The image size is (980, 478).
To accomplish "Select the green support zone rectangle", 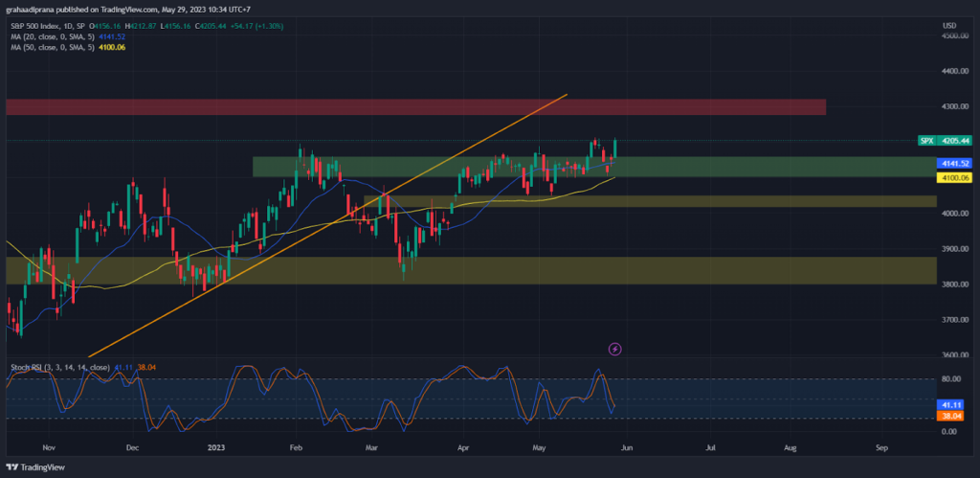I will click(594, 167).
